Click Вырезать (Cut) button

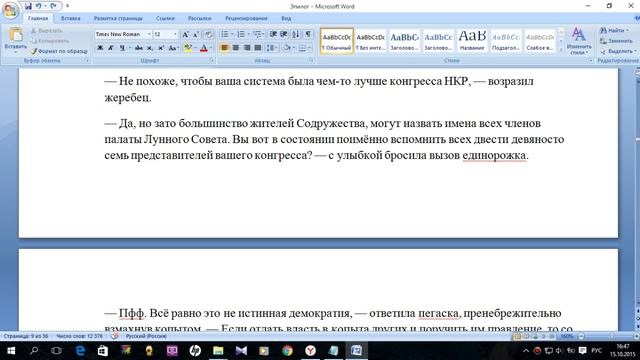tap(46, 31)
